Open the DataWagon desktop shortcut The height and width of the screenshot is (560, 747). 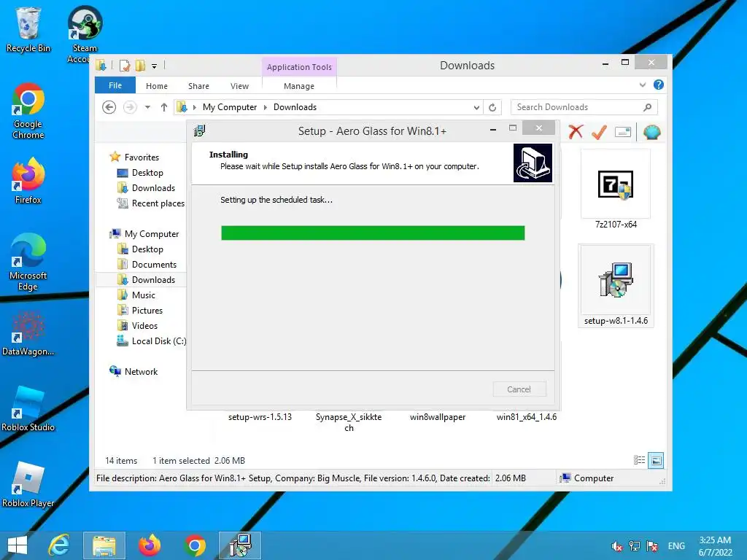click(x=28, y=333)
